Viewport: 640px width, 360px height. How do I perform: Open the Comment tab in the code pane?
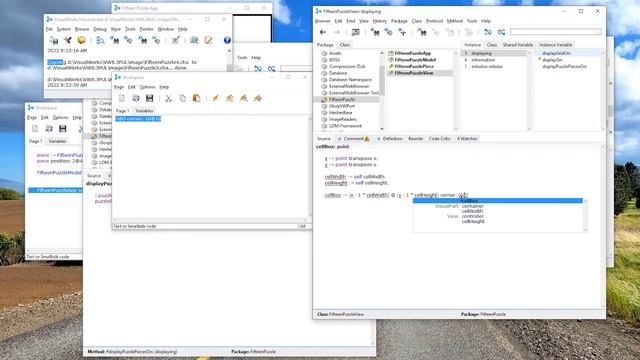click(x=353, y=139)
